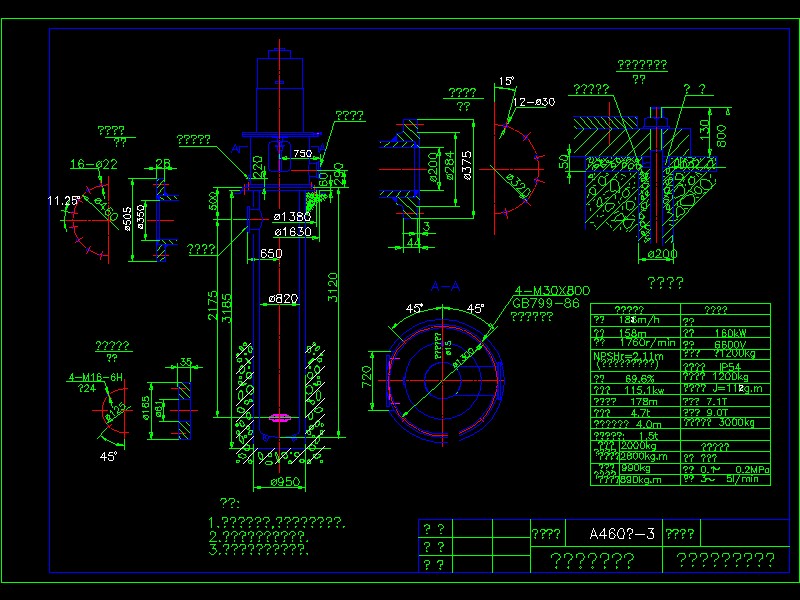Select the 160kW table cell
The image size is (800, 600).
coord(731,333)
